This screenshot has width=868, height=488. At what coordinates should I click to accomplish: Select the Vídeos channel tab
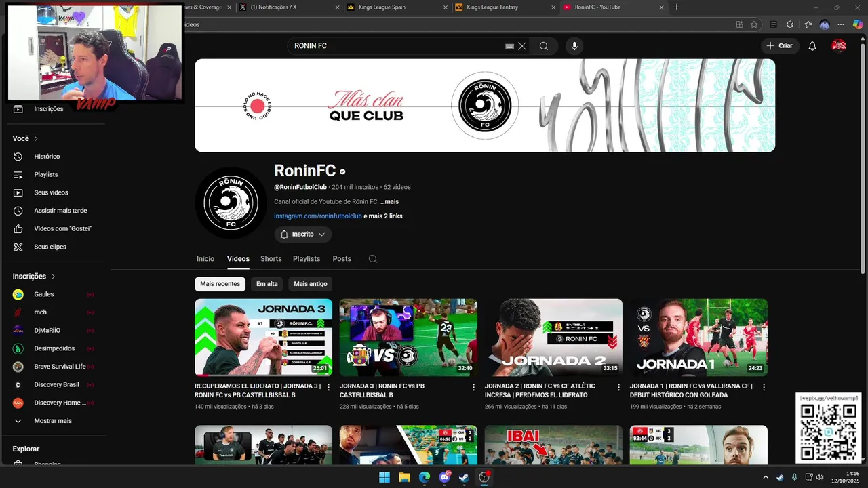point(238,259)
